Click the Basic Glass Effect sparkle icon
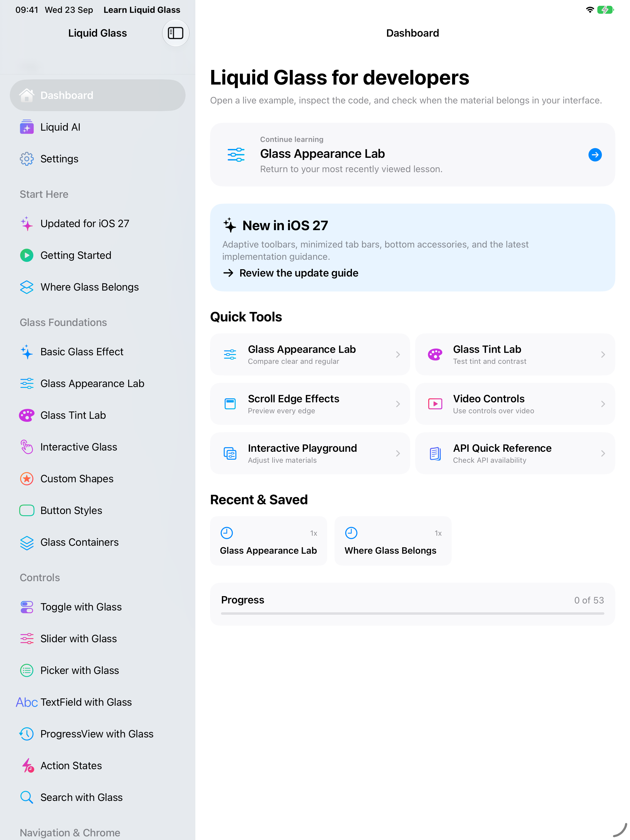630x840 pixels. [x=27, y=352]
